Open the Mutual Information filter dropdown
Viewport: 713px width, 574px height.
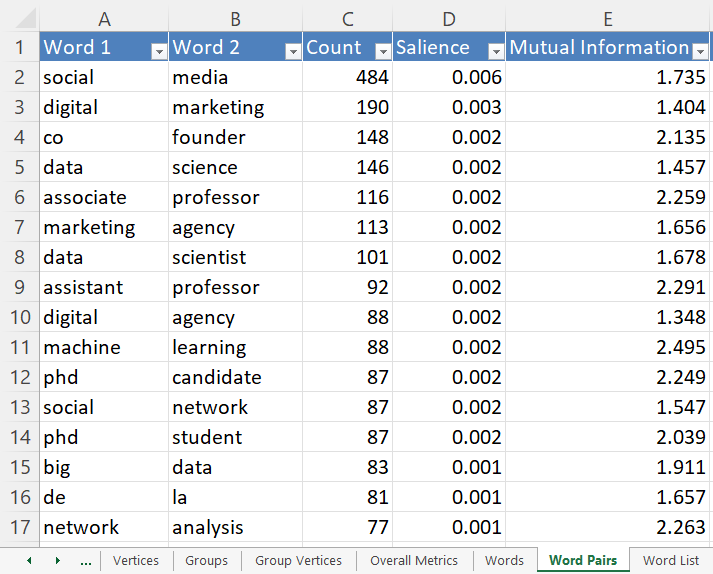(x=700, y=51)
